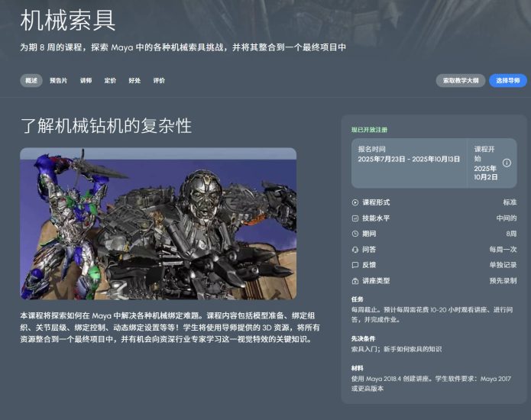The image size is (531, 420).
Task: Open the 预告片 tab
Action: pyautogui.click(x=59, y=80)
